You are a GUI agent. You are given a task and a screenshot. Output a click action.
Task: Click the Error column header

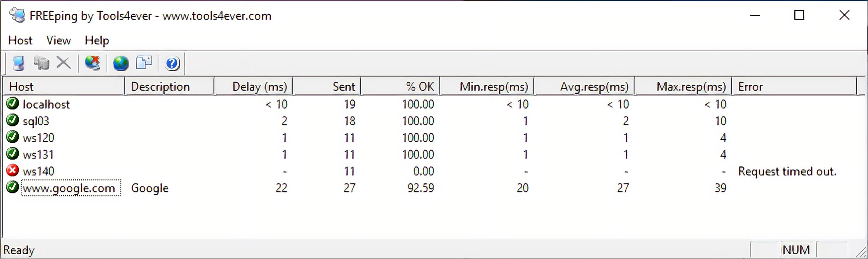[794, 86]
